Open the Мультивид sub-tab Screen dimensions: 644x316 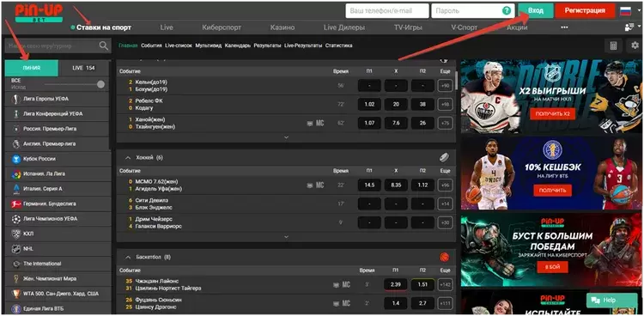tap(209, 46)
